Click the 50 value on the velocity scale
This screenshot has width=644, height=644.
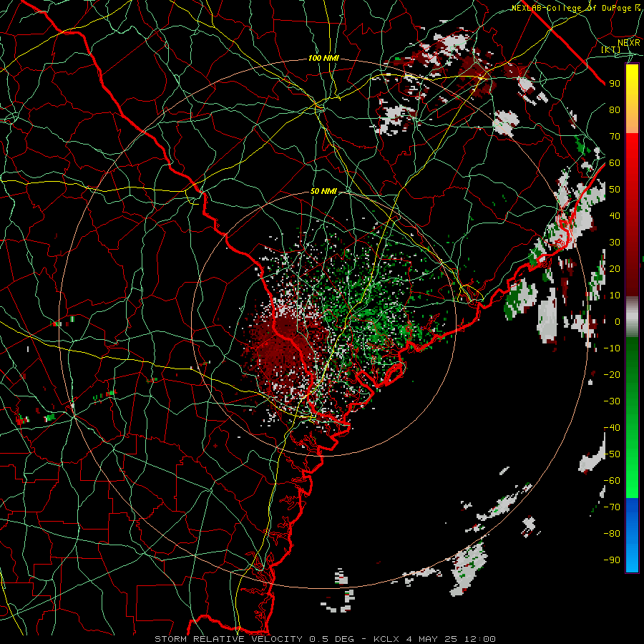click(615, 190)
